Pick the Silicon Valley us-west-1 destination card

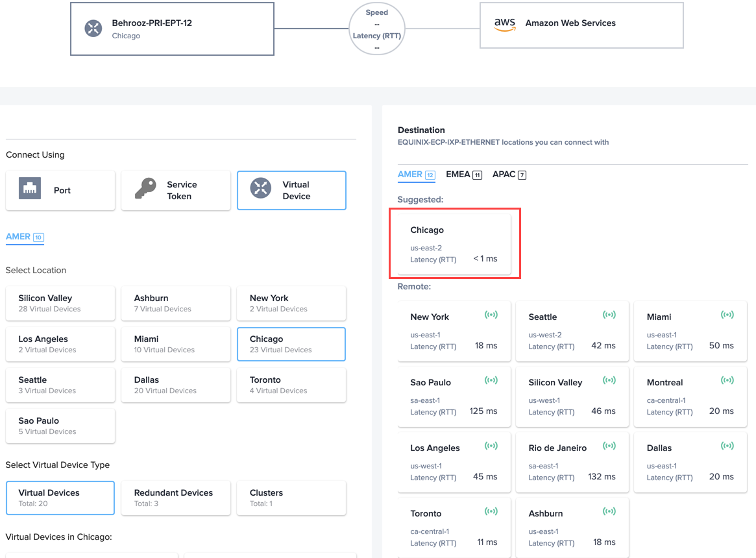click(x=572, y=397)
